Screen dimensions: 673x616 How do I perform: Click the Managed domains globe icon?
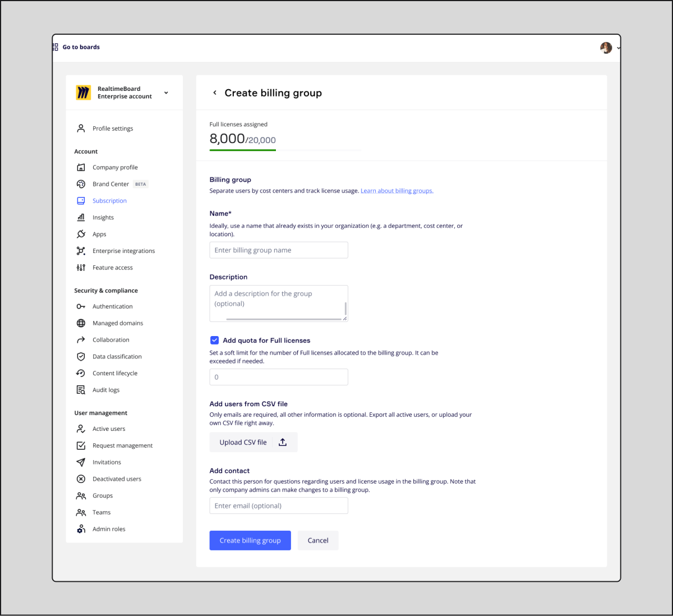81,323
